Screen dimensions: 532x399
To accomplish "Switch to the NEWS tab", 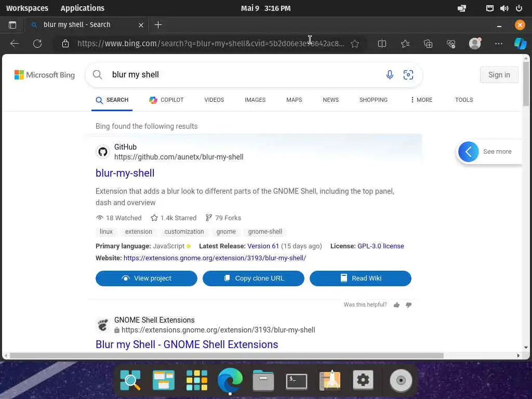I will (x=331, y=100).
